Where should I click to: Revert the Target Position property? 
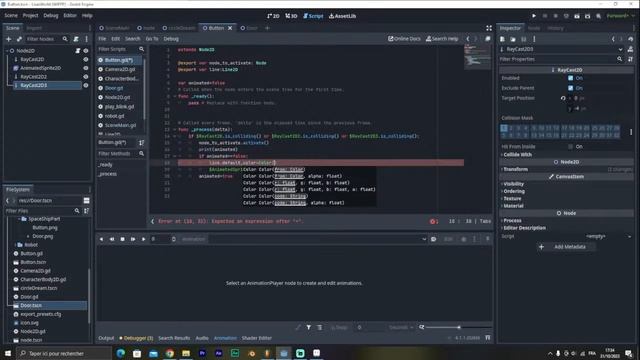point(563,98)
